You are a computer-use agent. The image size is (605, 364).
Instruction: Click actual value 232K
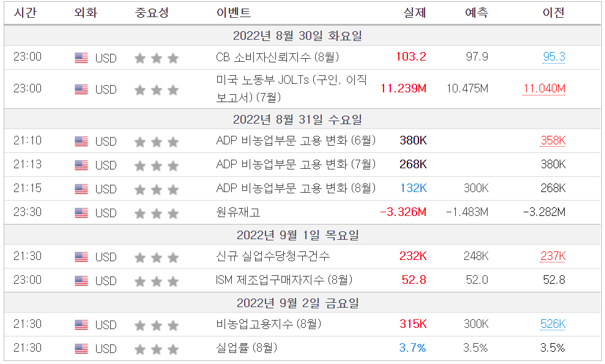(x=413, y=256)
